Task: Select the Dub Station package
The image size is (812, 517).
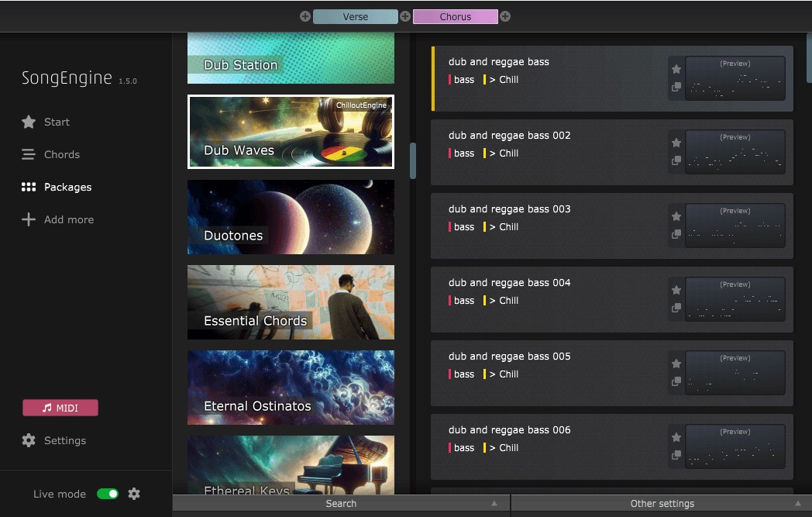Action: click(291, 58)
